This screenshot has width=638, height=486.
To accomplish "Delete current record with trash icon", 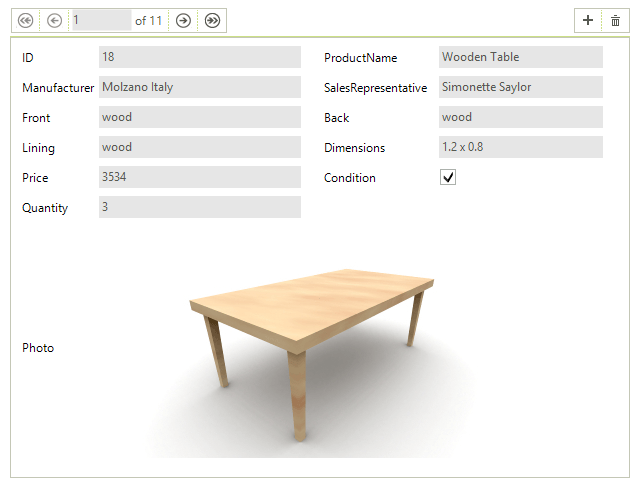I will click(x=615, y=20).
